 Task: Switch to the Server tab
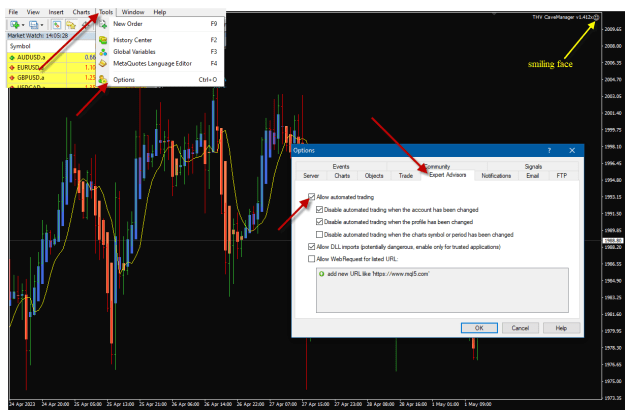click(x=311, y=176)
